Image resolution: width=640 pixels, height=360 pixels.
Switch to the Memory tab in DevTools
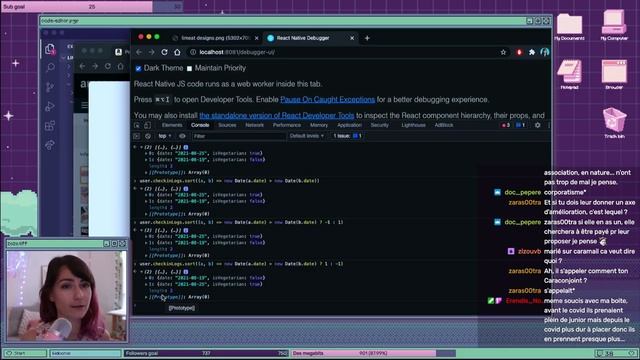click(x=319, y=125)
